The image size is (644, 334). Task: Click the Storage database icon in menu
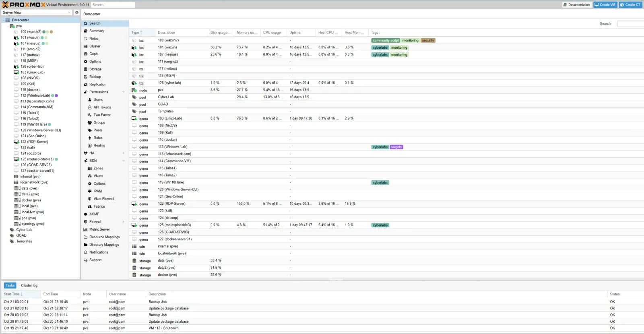pyautogui.click(x=85, y=69)
